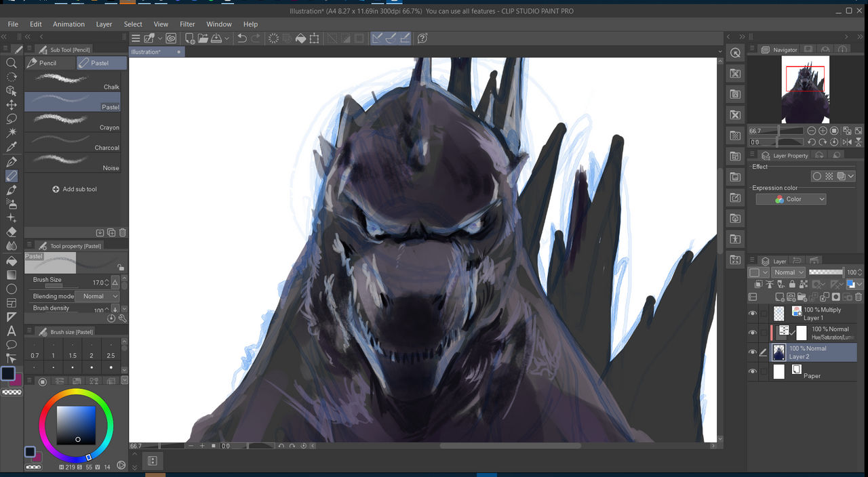This screenshot has width=868, height=477.
Task: Select the Noise brush
Action: [x=73, y=163]
